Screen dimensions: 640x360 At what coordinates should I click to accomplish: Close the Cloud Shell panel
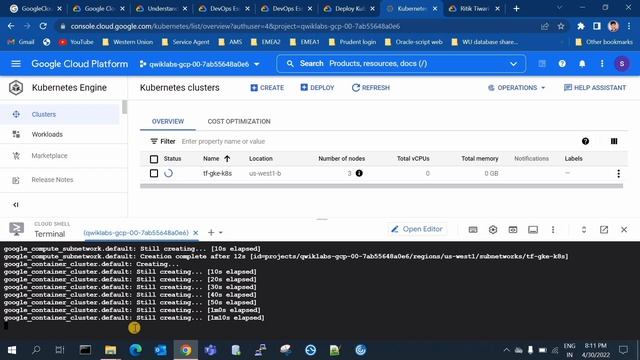(x=624, y=230)
